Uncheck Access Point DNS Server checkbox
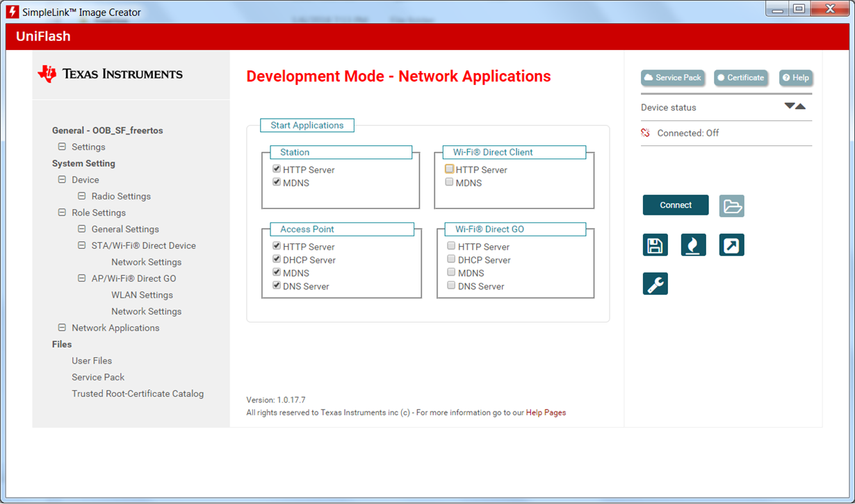The image size is (855, 504). (x=277, y=286)
